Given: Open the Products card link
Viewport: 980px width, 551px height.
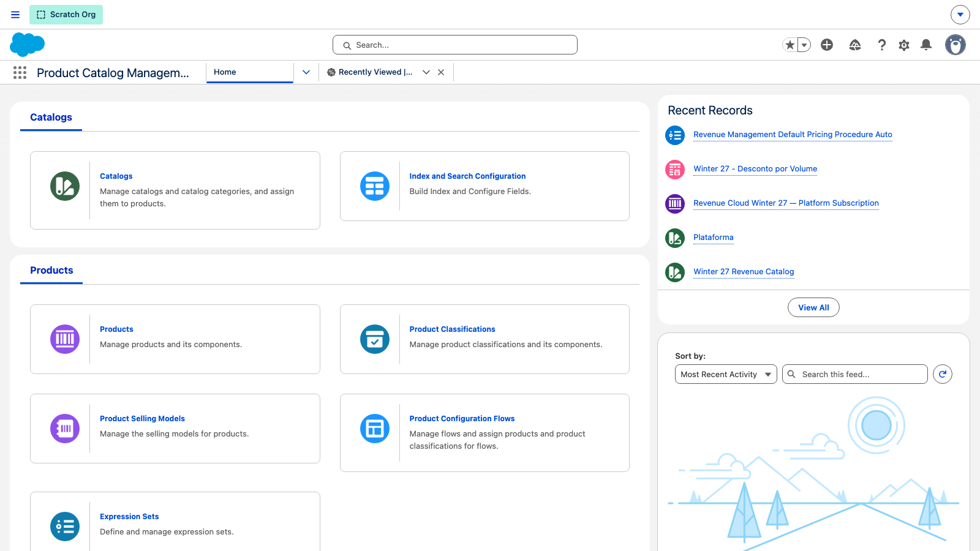Looking at the screenshot, I should (116, 329).
